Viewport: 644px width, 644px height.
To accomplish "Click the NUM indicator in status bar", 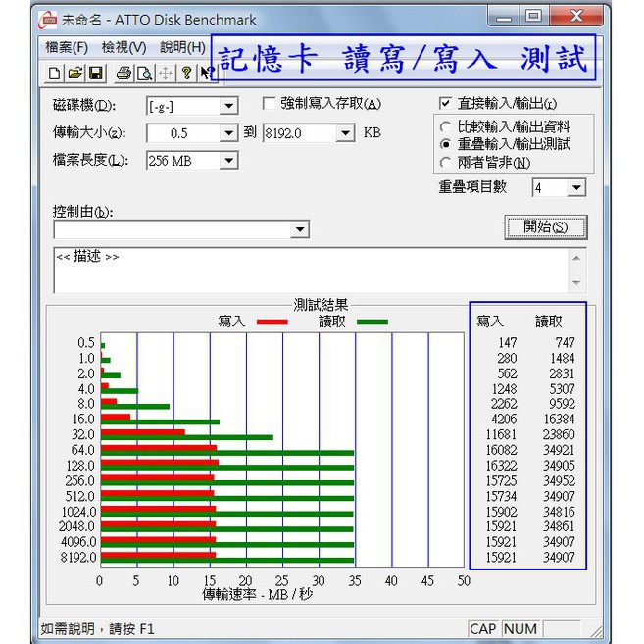I will (520, 629).
